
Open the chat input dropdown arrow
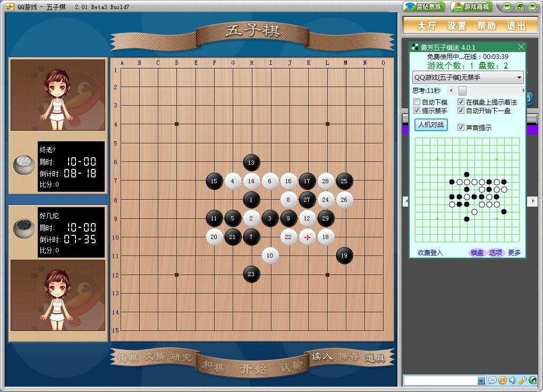pyautogui.click(x=481, y=380)
